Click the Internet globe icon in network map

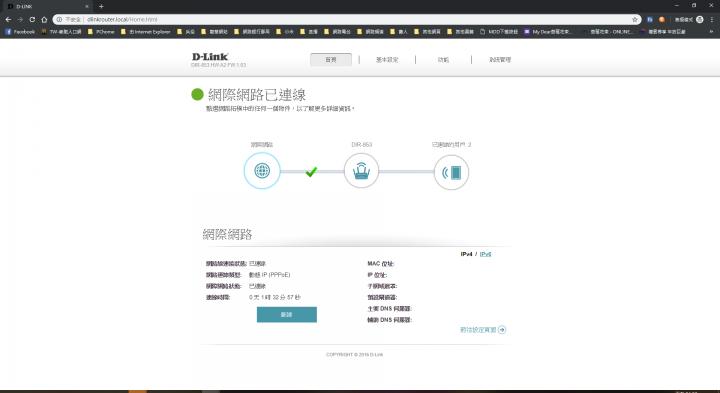click(x=262, y=171)
